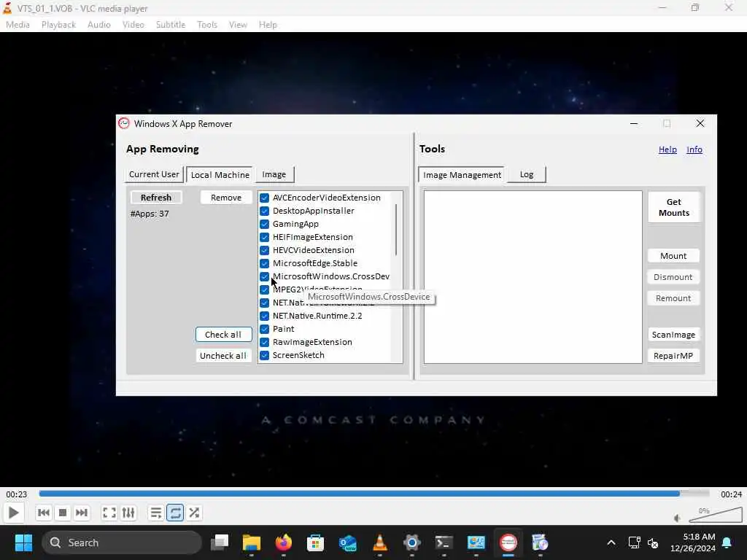Select the Image Management tab
The height and width of the screenshot is (560, 747).
pyautogui.click(x=462, y=175)
